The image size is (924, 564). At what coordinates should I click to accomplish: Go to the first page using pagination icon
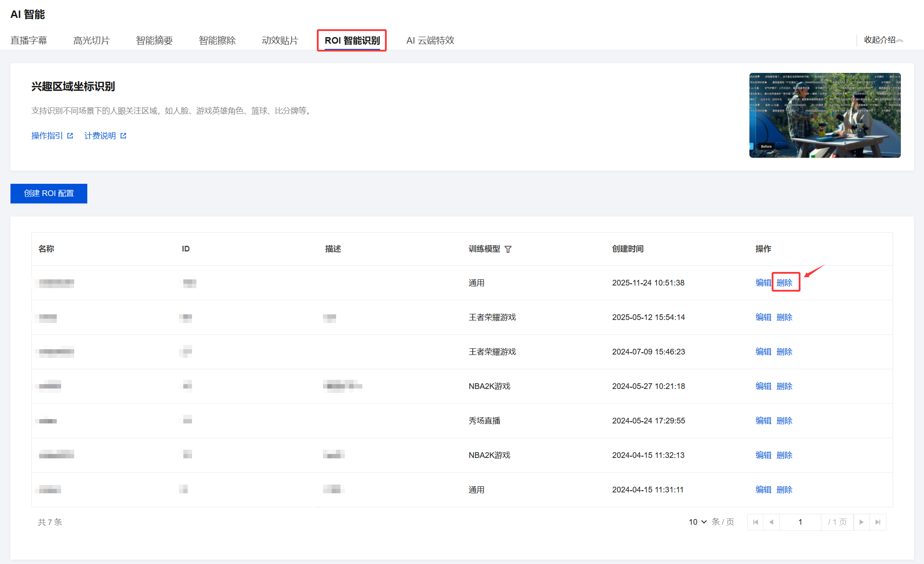tap(756, 522)
